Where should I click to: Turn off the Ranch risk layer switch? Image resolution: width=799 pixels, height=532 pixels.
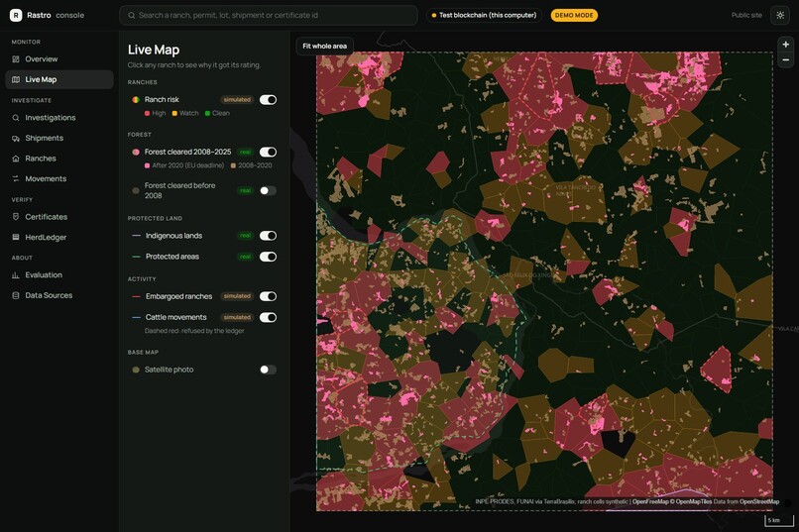coord(268,100)
